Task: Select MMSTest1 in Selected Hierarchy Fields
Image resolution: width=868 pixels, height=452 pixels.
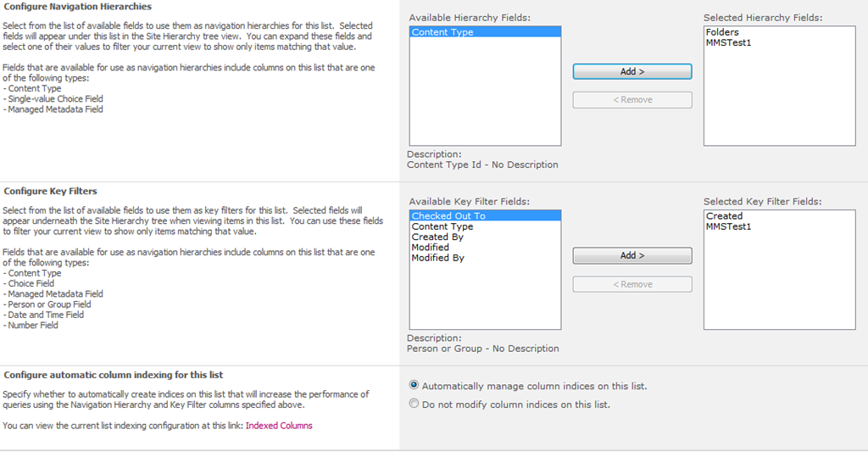Action: point(728,42)
